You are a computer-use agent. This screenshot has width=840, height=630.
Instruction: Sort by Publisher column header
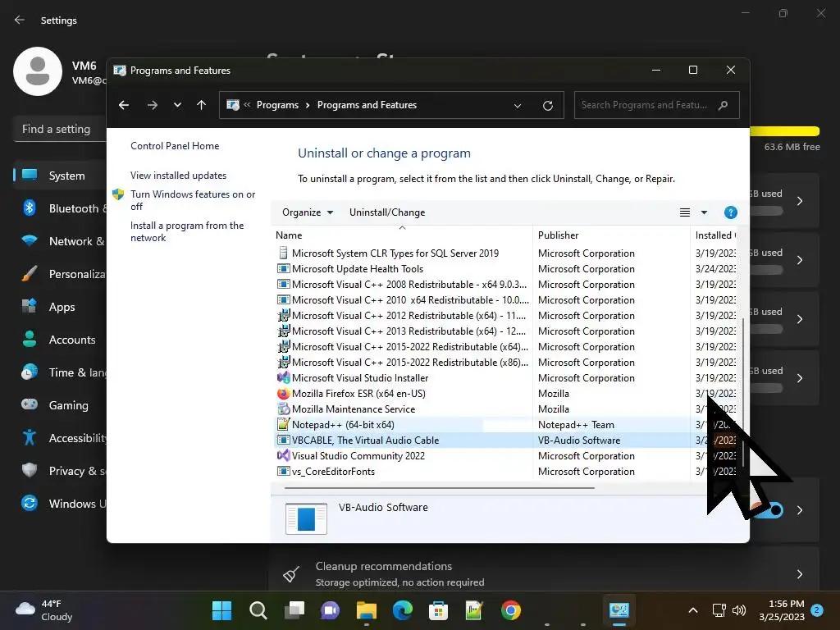(x=612, y=235)
